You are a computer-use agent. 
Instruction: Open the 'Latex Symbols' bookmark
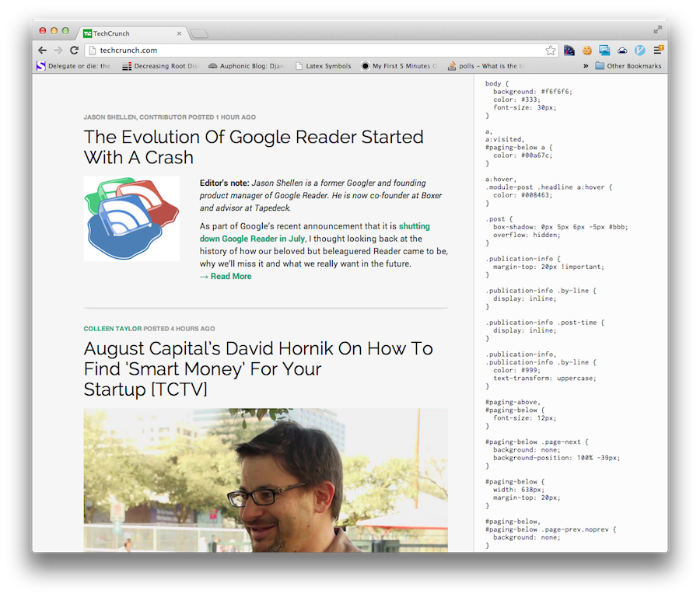[324, 66]
